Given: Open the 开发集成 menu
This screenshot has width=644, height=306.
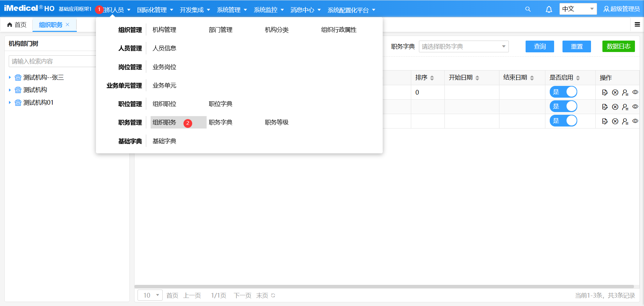Looking at the screenshot, I should [x=195, y=10].
